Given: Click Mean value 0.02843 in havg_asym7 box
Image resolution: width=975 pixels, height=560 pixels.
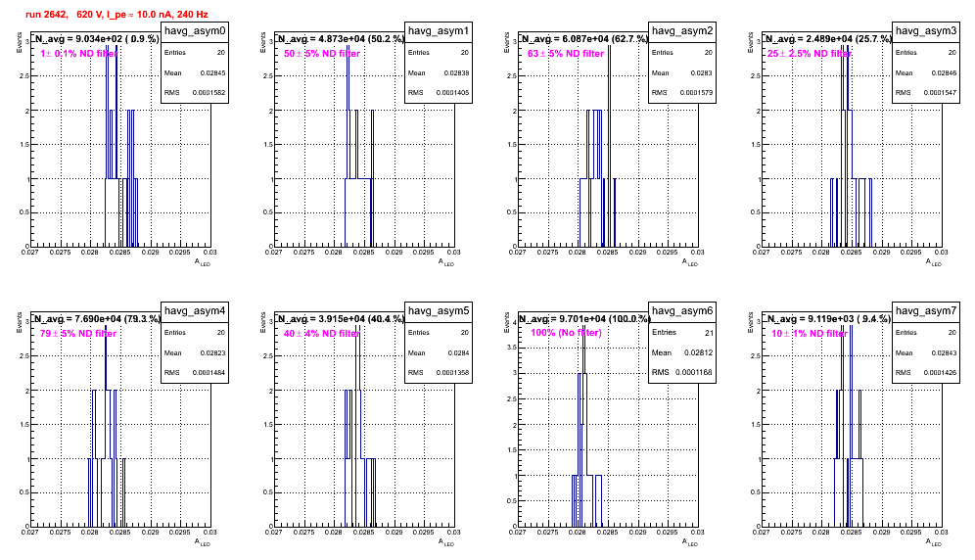Looking at the screenshot, I should (x=944, y=353).
